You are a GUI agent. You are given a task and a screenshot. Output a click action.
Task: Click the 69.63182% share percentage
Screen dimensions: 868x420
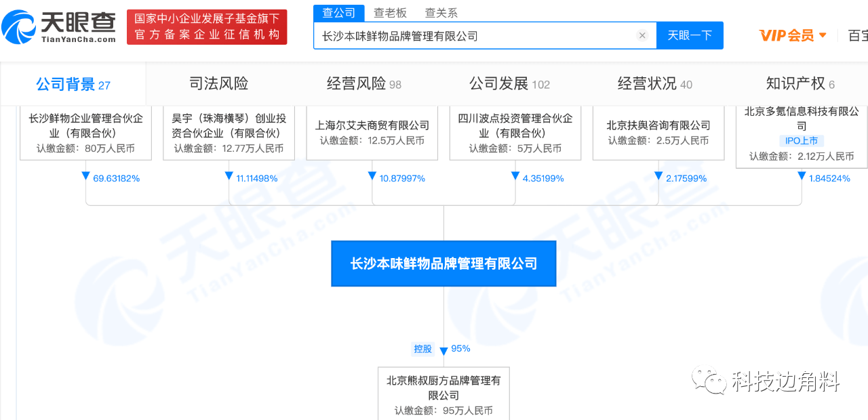116,179
